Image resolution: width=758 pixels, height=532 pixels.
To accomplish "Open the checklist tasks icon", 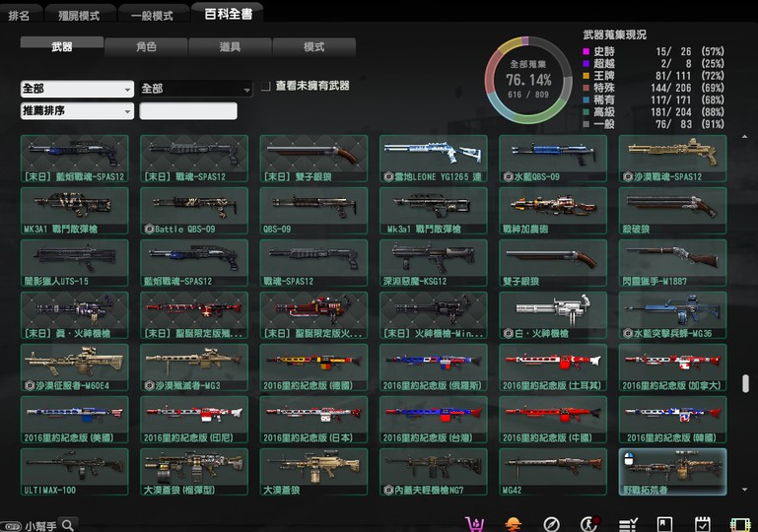I will click(x=627, y=523).
